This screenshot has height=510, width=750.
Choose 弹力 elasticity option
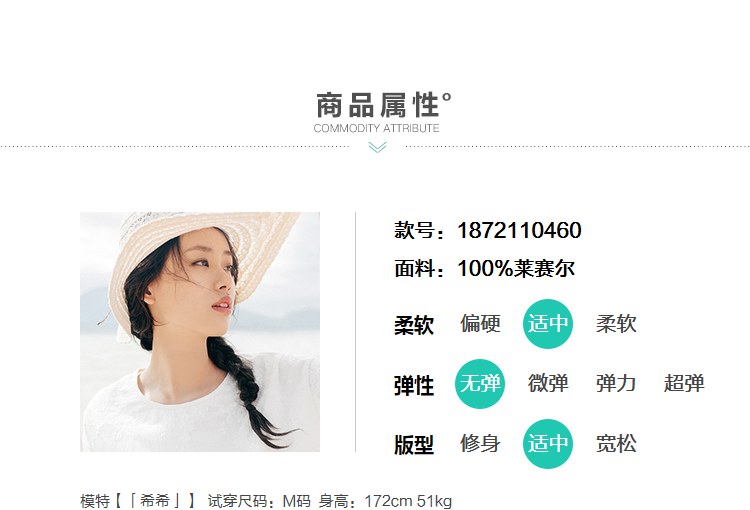(616, 384)
